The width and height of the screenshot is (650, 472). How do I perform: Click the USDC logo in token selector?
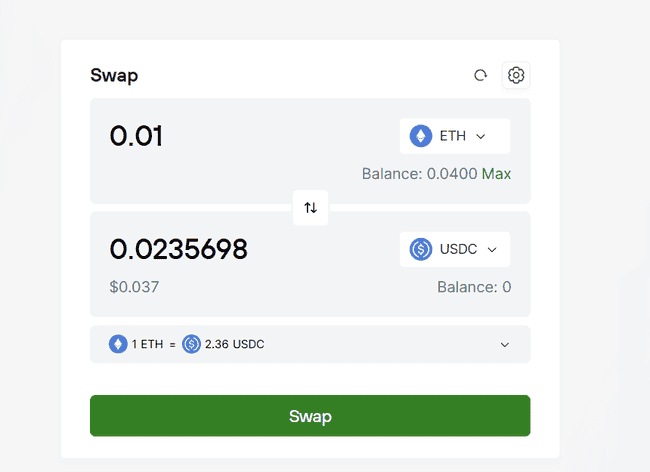tap(421, 249)
